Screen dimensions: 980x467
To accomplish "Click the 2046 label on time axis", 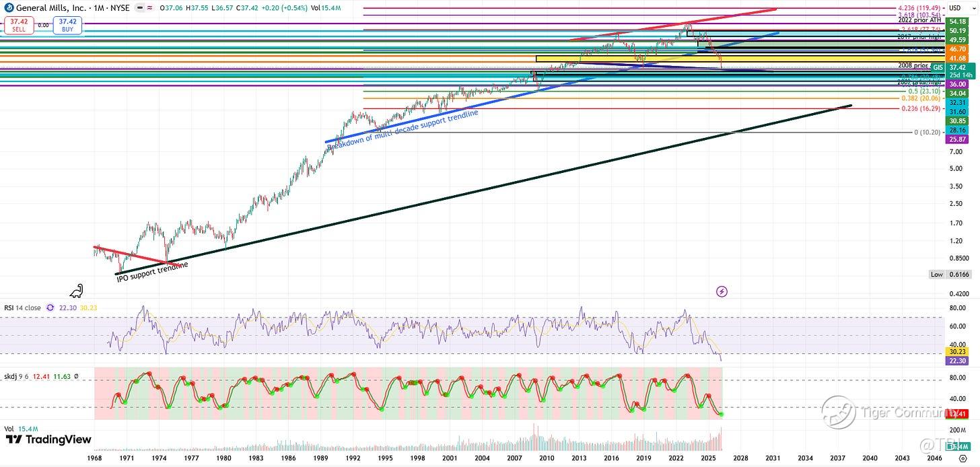I will coord(934,457).
